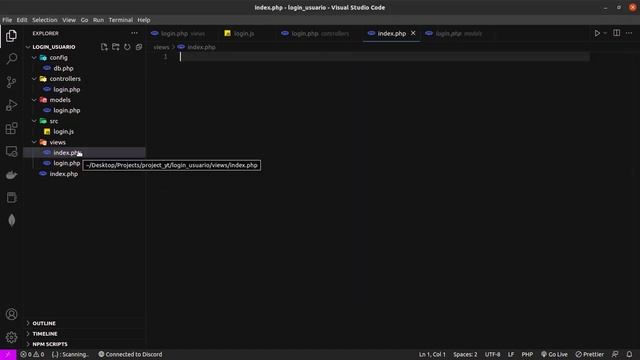Change encoding via UTF-8 status item

click(492, 354)
